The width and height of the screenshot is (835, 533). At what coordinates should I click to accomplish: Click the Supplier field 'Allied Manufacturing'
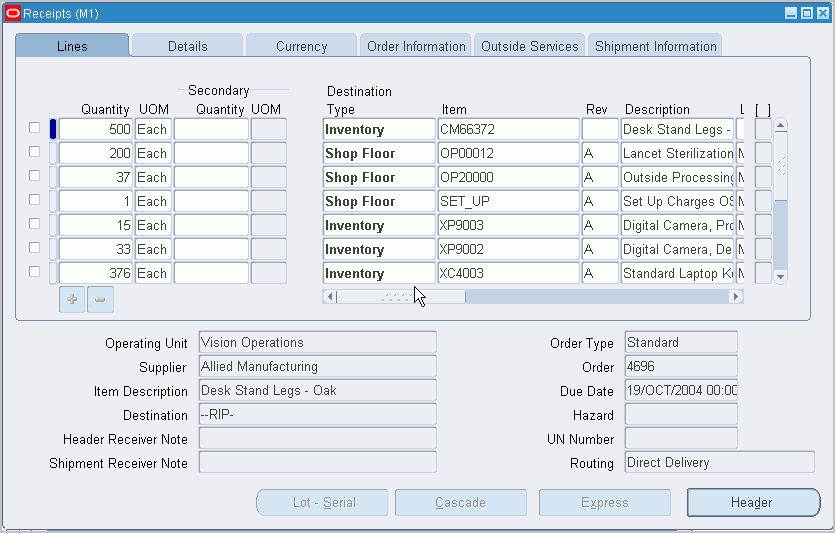click(317, 366)
